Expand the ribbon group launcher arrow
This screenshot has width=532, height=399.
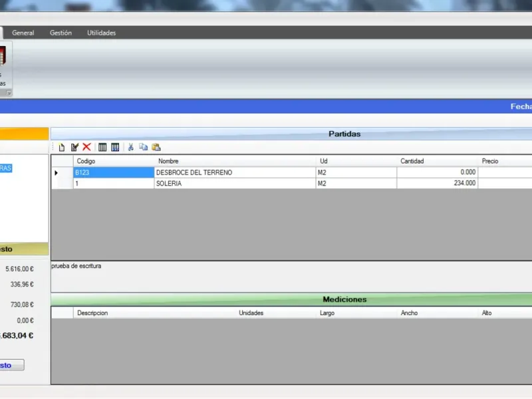[9, 92]
